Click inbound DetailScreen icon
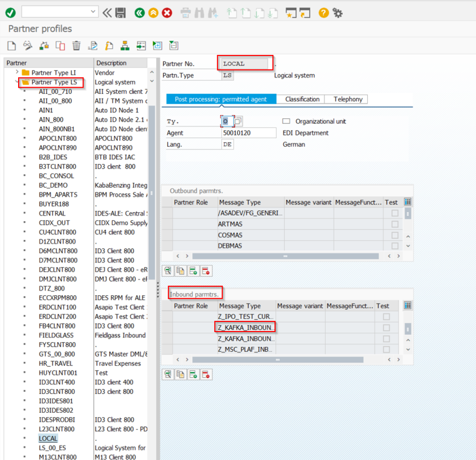 168,374
